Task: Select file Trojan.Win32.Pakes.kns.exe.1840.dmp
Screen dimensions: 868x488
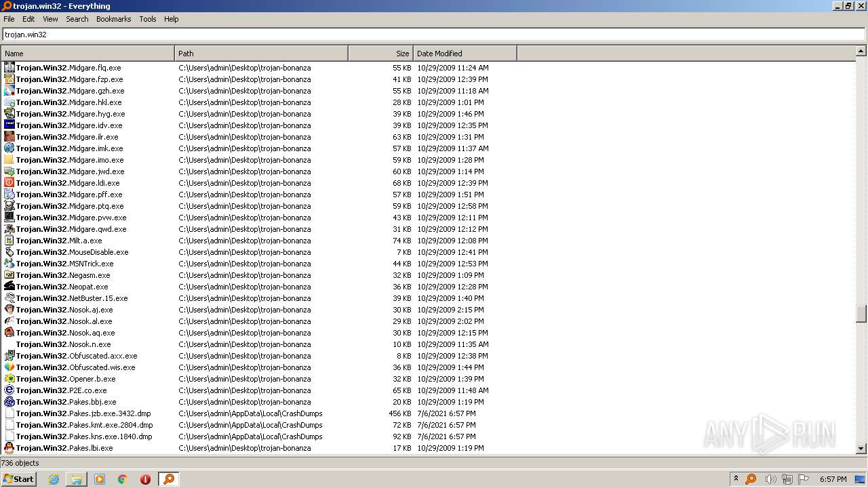Action: [x=84, y=436]
